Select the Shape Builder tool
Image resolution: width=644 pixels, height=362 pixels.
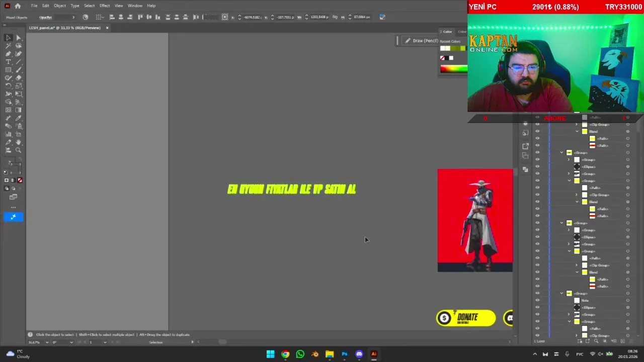[x=9, y=102]
